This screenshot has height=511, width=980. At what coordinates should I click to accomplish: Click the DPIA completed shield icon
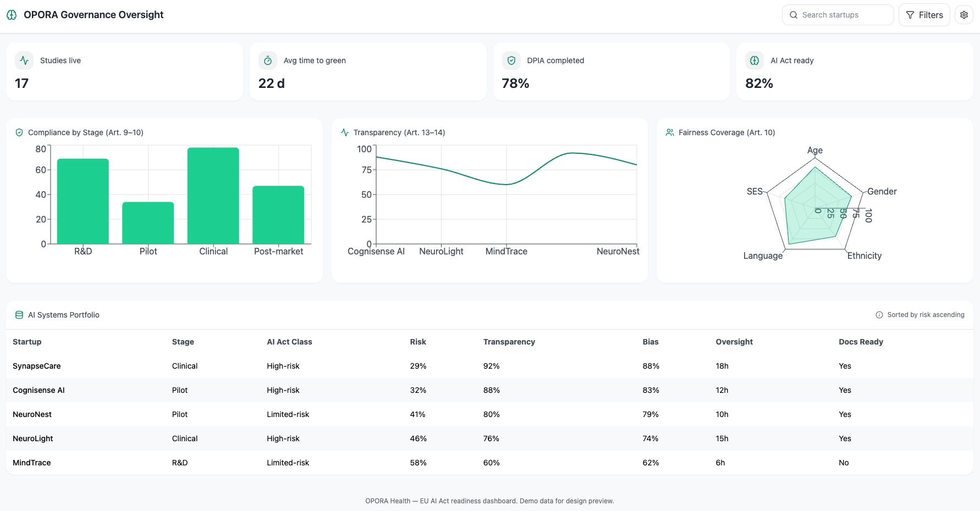[511, 60]
